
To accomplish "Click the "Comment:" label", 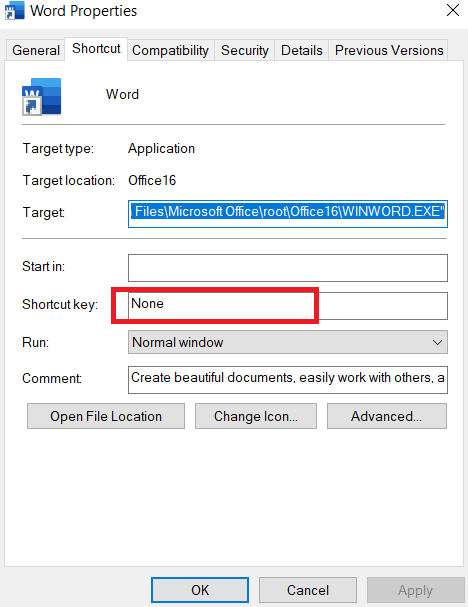I will [x=52, y=378].
